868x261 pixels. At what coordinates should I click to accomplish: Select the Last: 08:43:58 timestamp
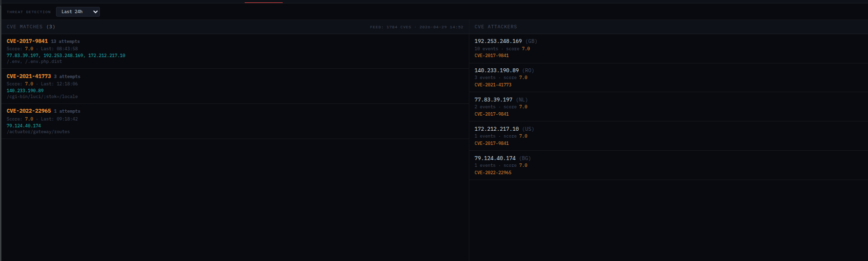[59, 49]
